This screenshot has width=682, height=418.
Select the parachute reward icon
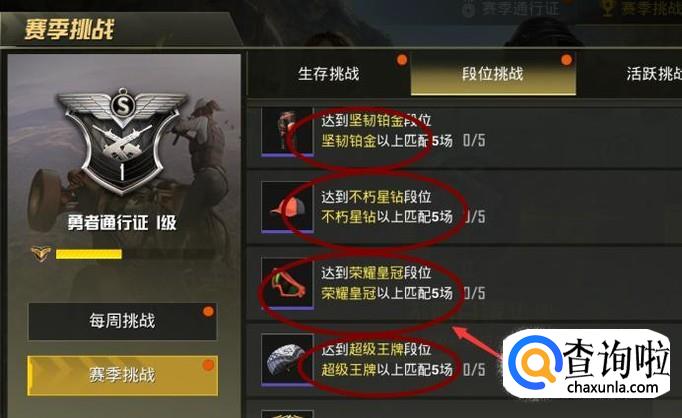287,359
